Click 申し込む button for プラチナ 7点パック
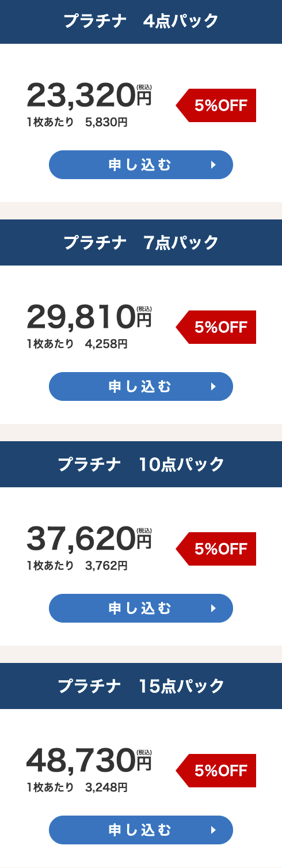Viewport: 282px width, 868px height. [141, 386]
